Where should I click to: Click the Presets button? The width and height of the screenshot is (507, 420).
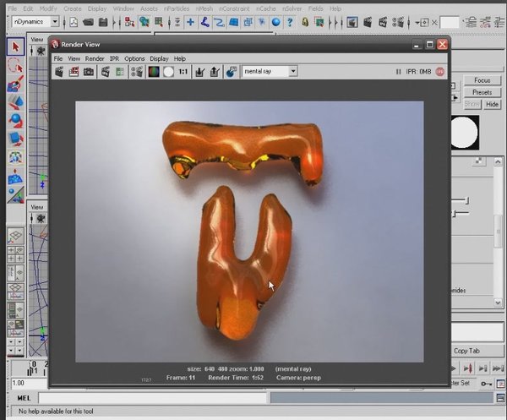[482, 92]
